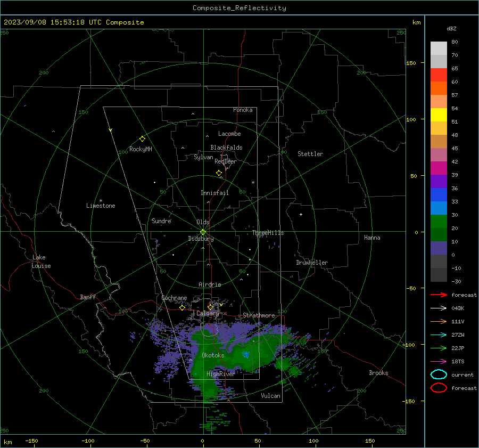
Task: Click the Hanna city label
Action: click(x=372, y=238)
